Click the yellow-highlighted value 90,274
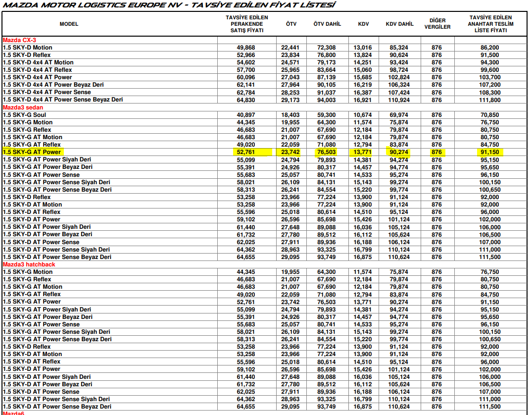 (x=399, y=152)
